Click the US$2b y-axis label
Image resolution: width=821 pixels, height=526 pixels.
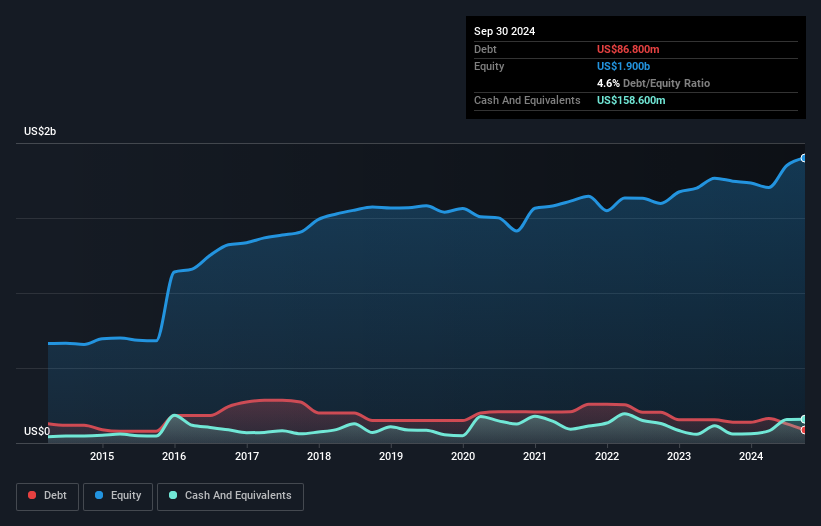click(x=40, y=131)
